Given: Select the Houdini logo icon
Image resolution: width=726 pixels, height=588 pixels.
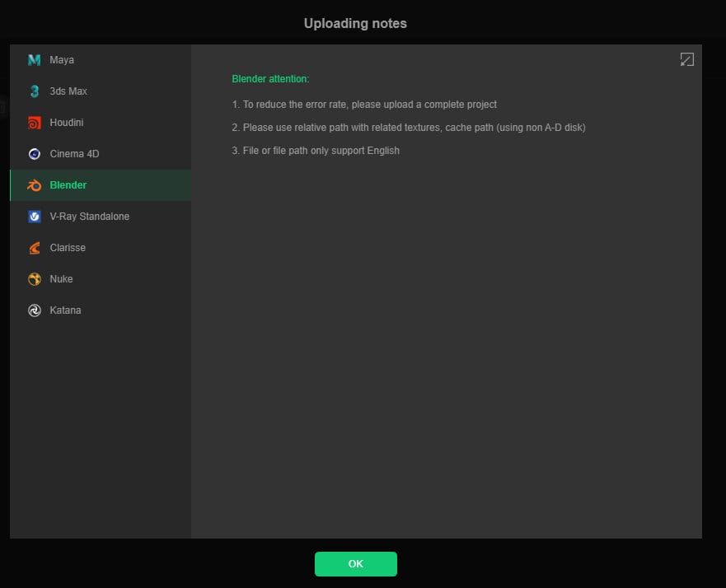Looking at the screenshot, I should tap(33, 122).
